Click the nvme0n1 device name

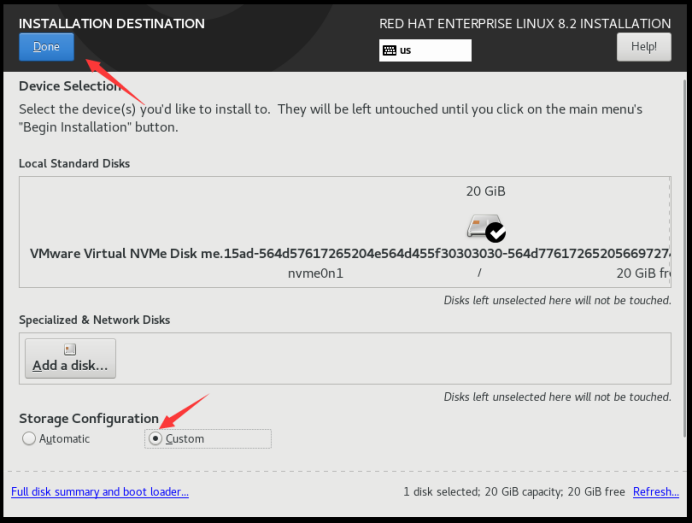[316, 274]
